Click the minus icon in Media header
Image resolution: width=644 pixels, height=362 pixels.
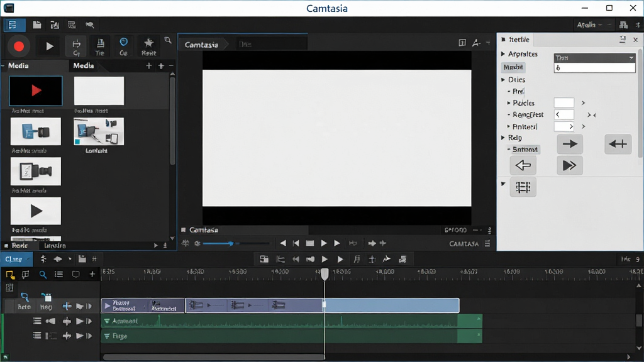point(171,65)
